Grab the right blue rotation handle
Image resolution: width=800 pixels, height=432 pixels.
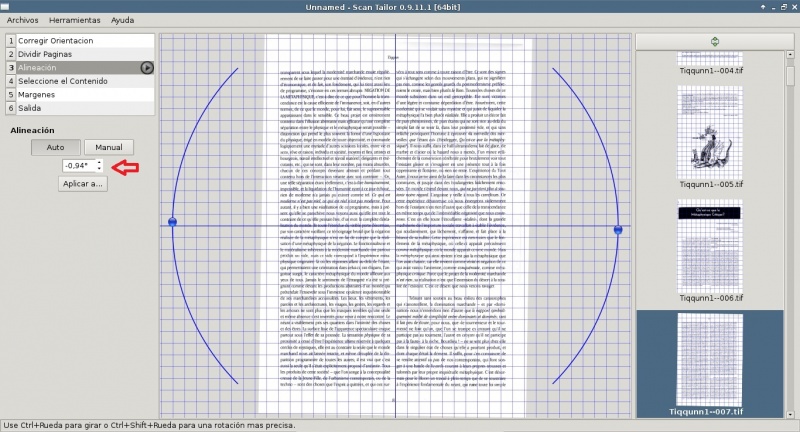click(618, 230)
